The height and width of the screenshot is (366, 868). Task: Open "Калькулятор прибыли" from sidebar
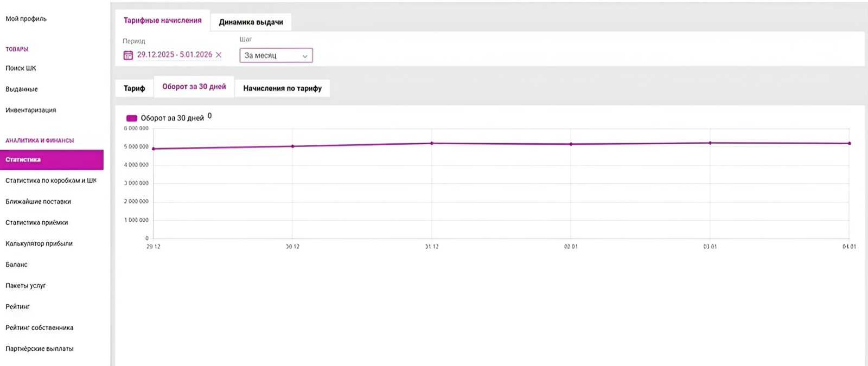pyautogui.click(x=39, y=244)
